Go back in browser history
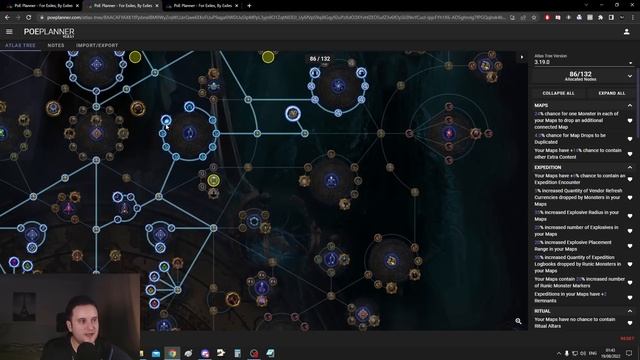This screenshot has height=360, width=640. (7, 18)
